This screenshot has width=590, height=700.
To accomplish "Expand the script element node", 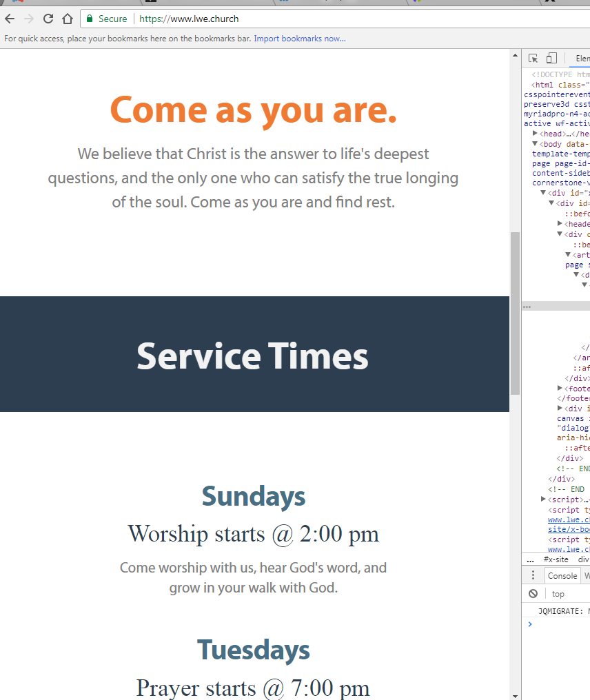I will [x=544, y=499].
